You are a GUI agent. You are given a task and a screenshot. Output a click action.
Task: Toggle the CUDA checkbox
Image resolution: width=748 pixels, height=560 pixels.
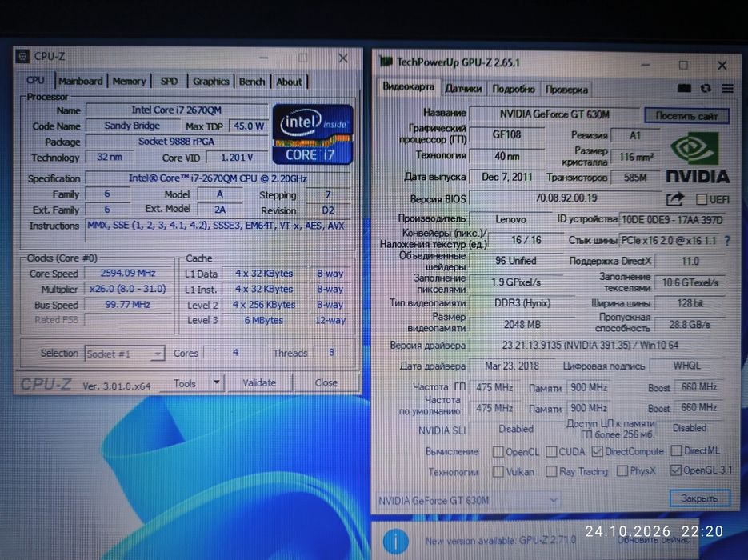(551, 451)
